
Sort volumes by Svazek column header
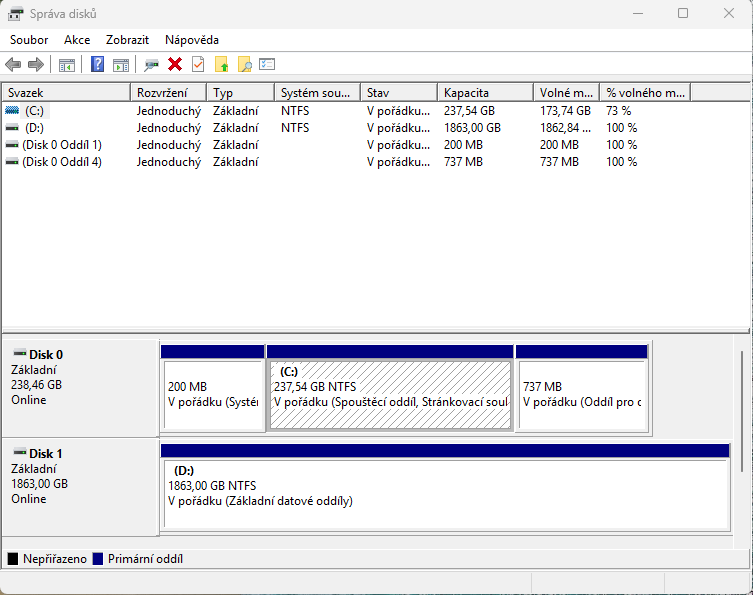point(66,92)
